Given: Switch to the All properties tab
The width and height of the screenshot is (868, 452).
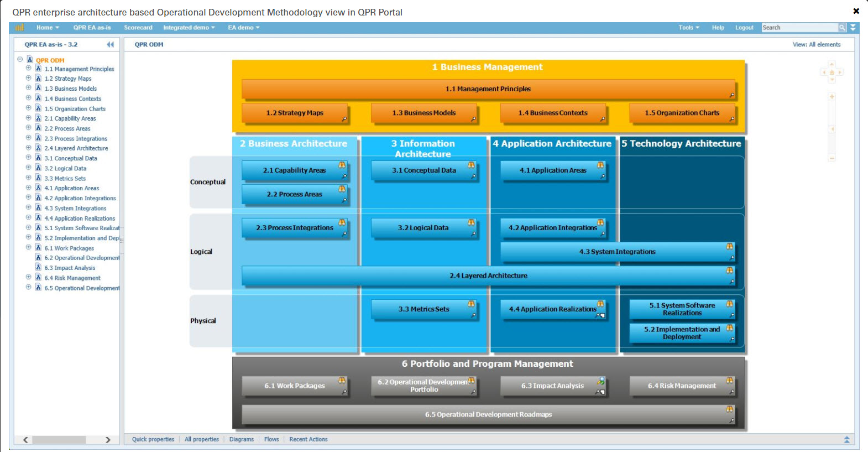Looking at the screenshot, I should point(202,439).
